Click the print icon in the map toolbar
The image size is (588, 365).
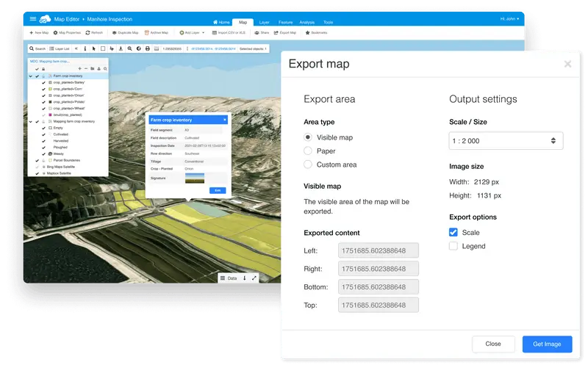point(148,48)
